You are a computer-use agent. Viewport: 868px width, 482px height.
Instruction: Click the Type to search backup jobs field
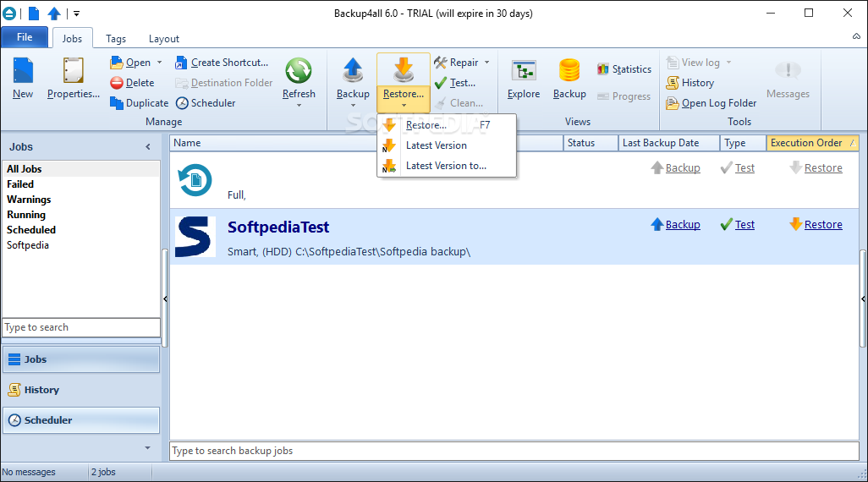coord(514,451)
